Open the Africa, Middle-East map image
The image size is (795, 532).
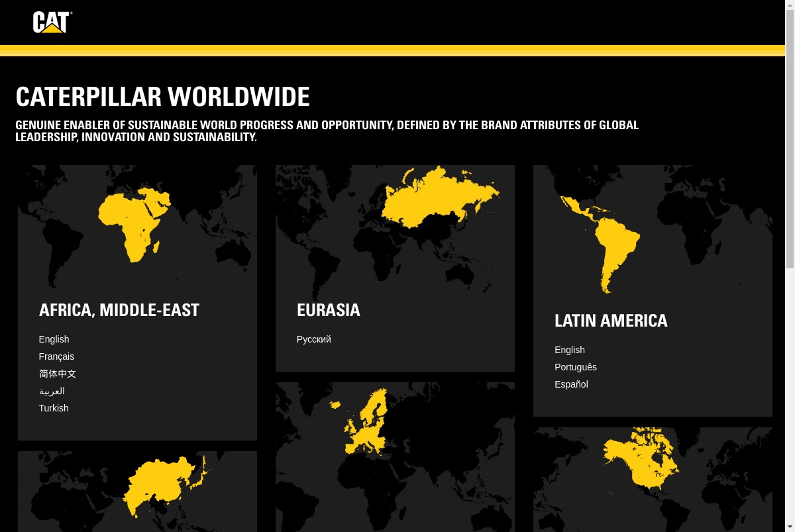[x=137, y=226]
